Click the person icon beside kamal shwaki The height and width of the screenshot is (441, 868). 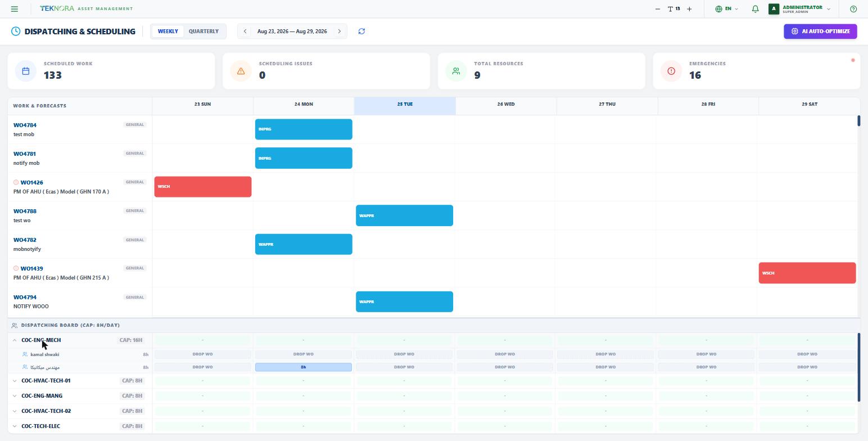coord(25,354)
